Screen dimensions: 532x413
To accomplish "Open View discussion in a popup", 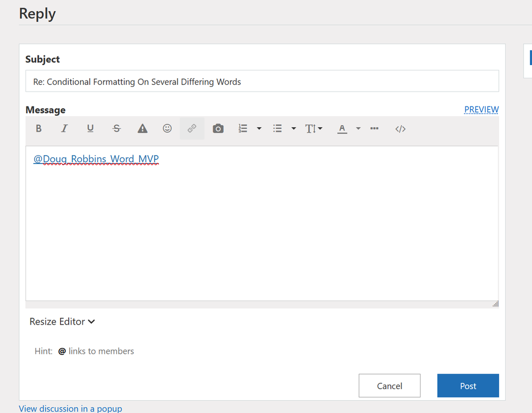I will click(x=70, y=408).
